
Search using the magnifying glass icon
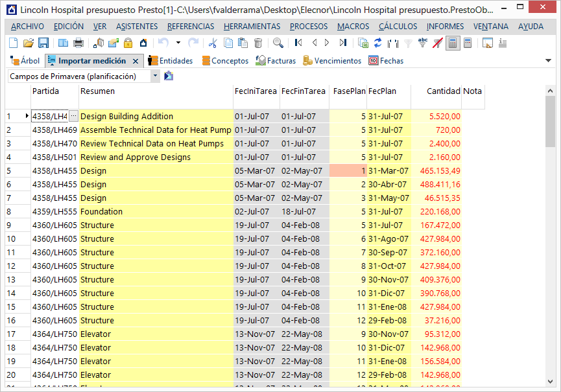coord(278,43)
